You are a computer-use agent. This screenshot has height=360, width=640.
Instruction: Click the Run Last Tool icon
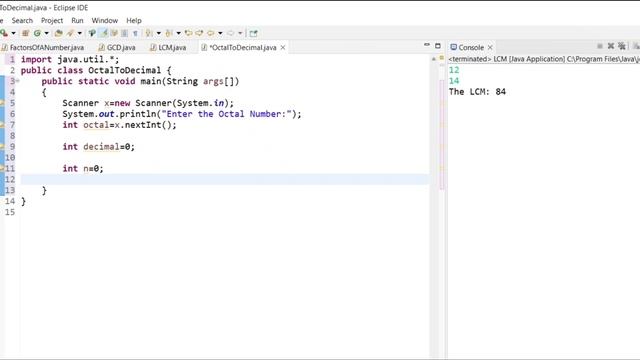[x=4, y=33]
